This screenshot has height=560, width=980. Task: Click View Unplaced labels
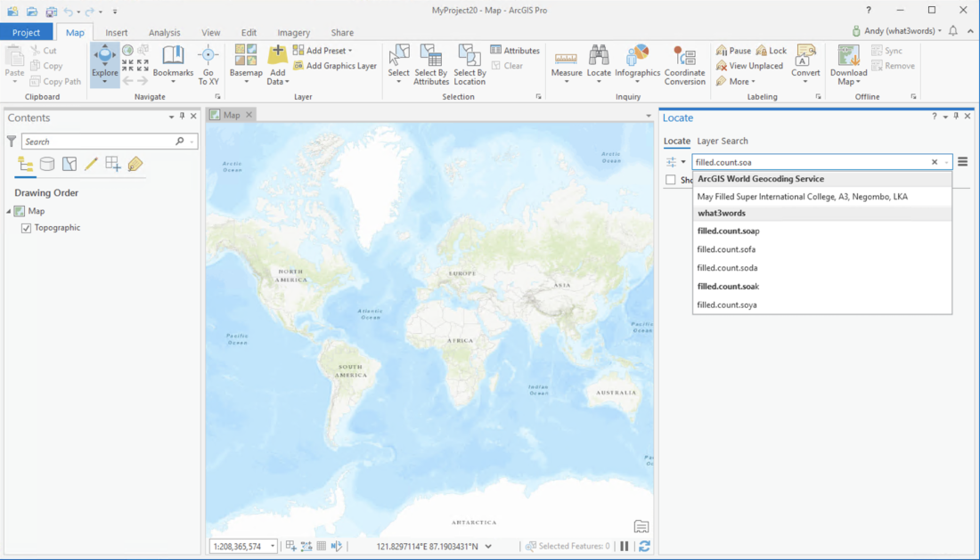(749, 66)
